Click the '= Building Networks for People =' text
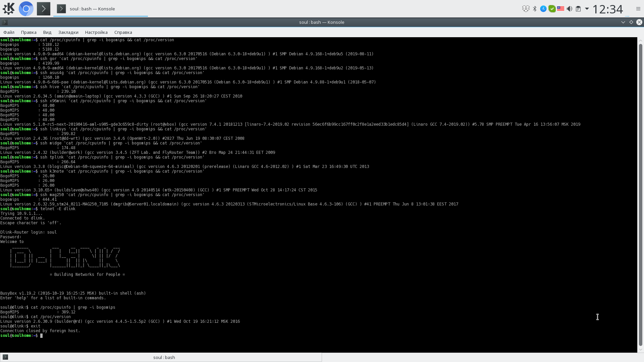The height and width of the screenshot is (362, 644). point(87,275)
